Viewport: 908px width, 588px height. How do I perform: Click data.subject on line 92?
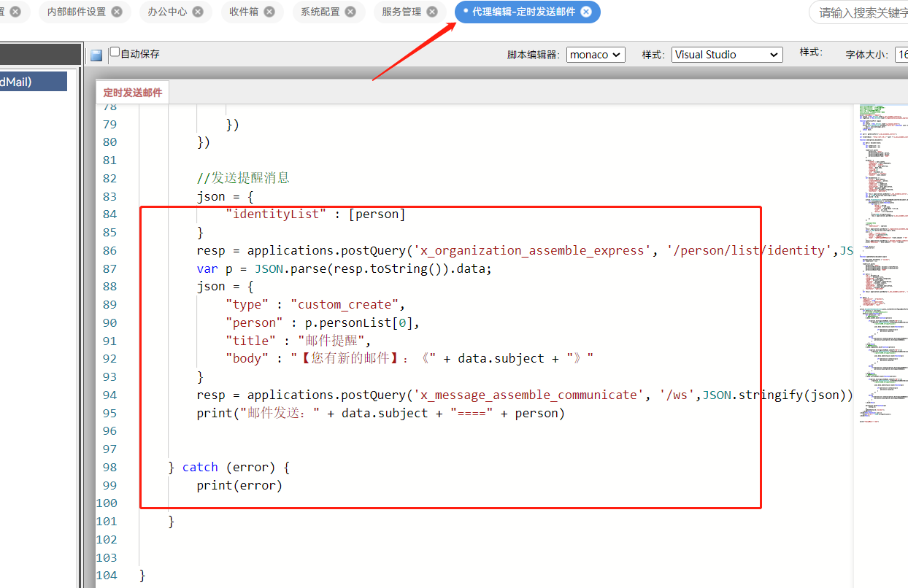pos(501,358)
